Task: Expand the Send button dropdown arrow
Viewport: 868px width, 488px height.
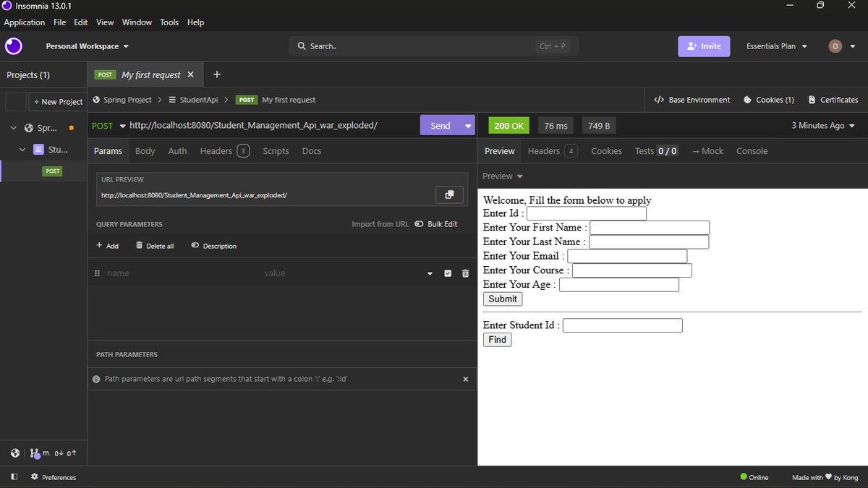Action: tap(468, 126)
